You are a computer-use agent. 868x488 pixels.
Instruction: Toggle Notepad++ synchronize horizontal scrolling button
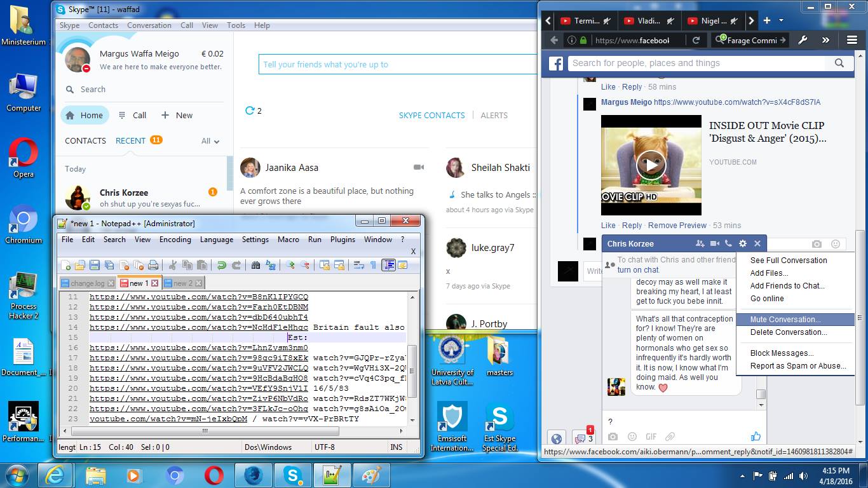click(x=339, y=265)
